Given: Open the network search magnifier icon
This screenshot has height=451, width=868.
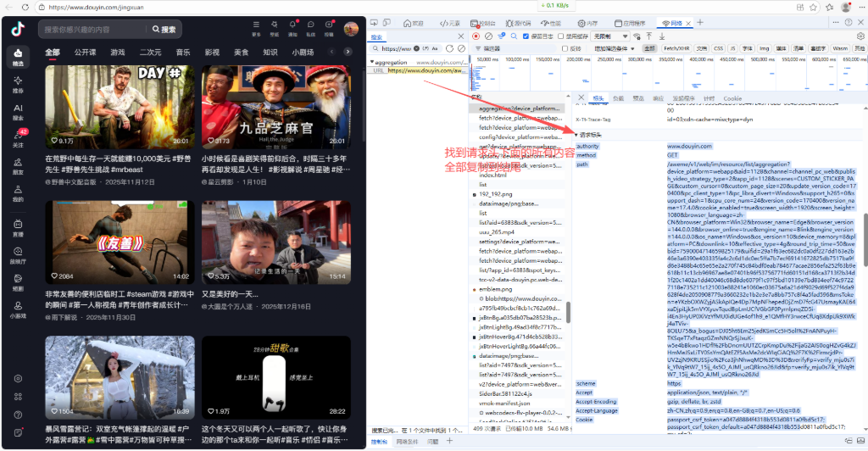Looking at the screenshot, I should (514, 36).
